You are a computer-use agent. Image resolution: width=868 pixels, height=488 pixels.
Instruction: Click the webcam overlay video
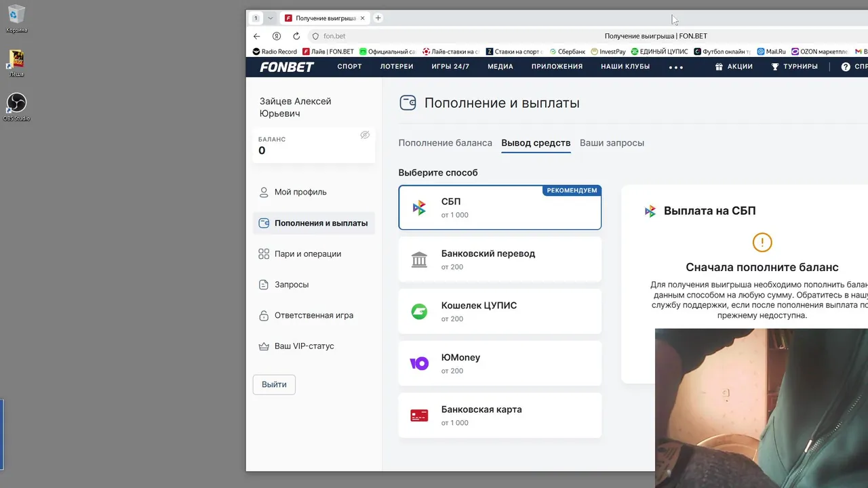(762, 408)
